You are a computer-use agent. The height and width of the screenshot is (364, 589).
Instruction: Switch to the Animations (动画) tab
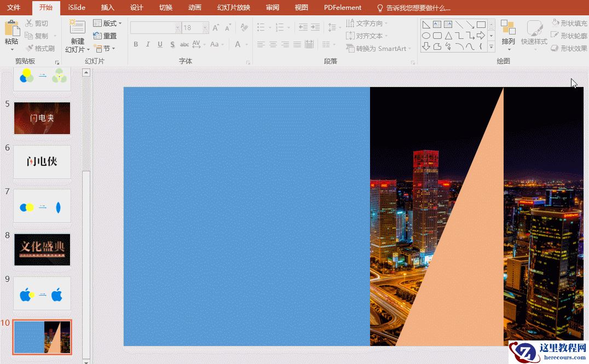[194, 8]
